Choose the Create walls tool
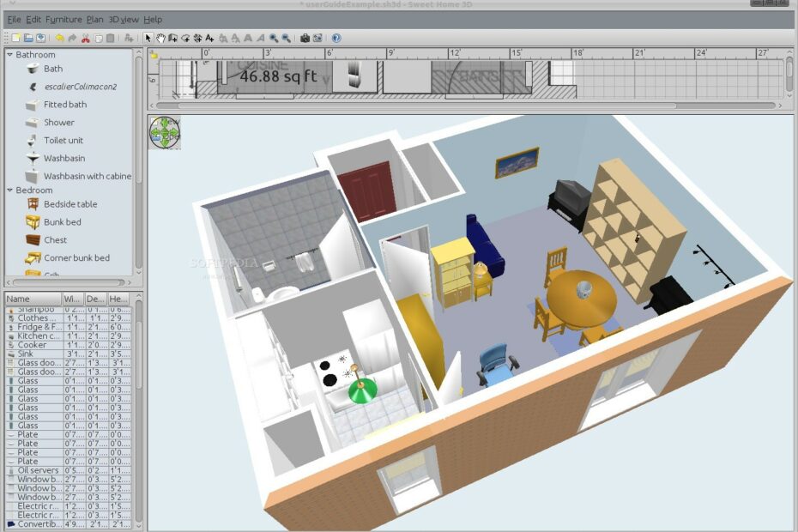 (x=173, y=38)
